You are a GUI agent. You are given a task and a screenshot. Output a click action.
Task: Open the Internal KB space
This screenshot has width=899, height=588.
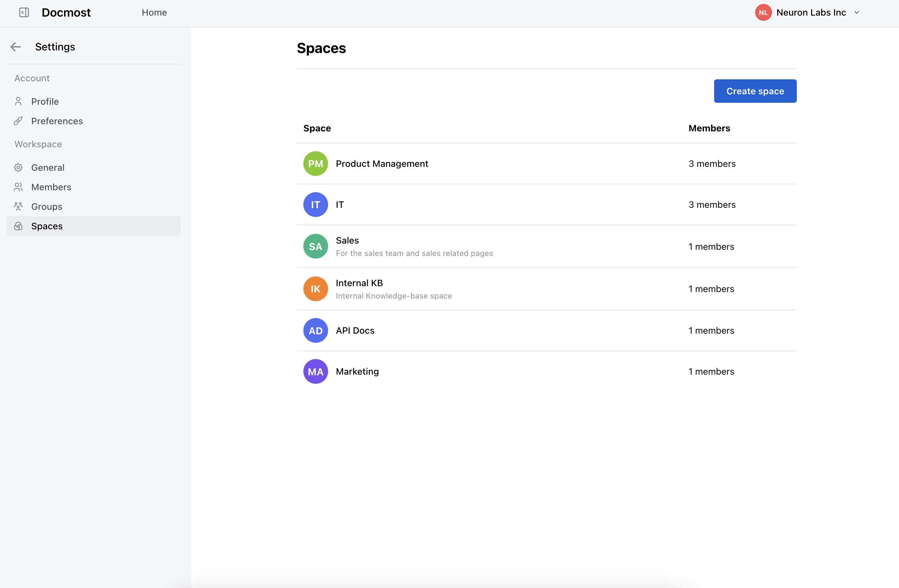tap(546, 289)
